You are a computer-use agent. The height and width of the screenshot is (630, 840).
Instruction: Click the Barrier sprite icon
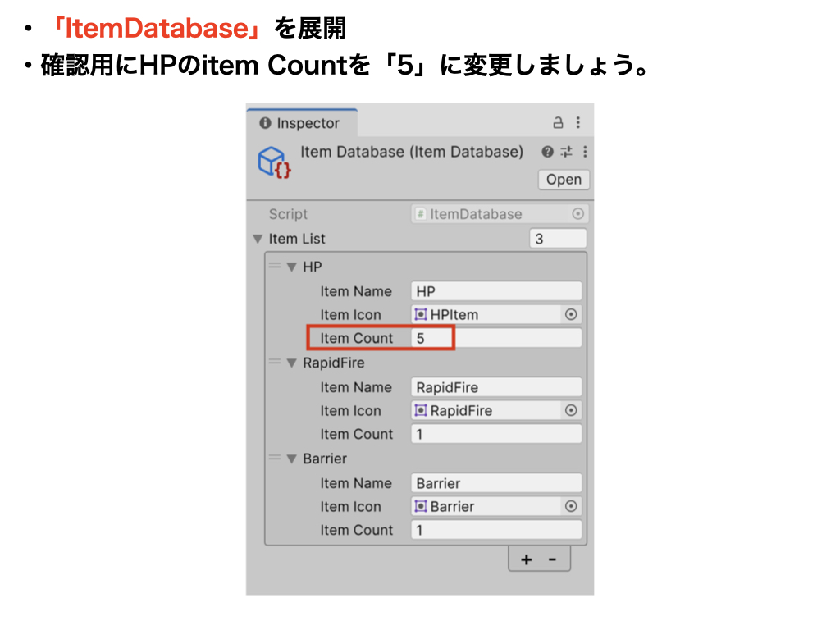421,505
